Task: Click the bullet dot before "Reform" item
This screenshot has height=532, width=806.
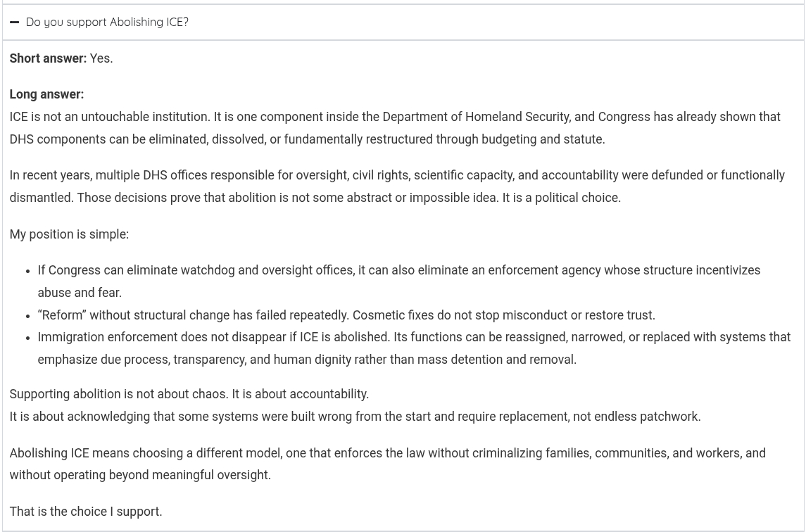Action: 29,315
